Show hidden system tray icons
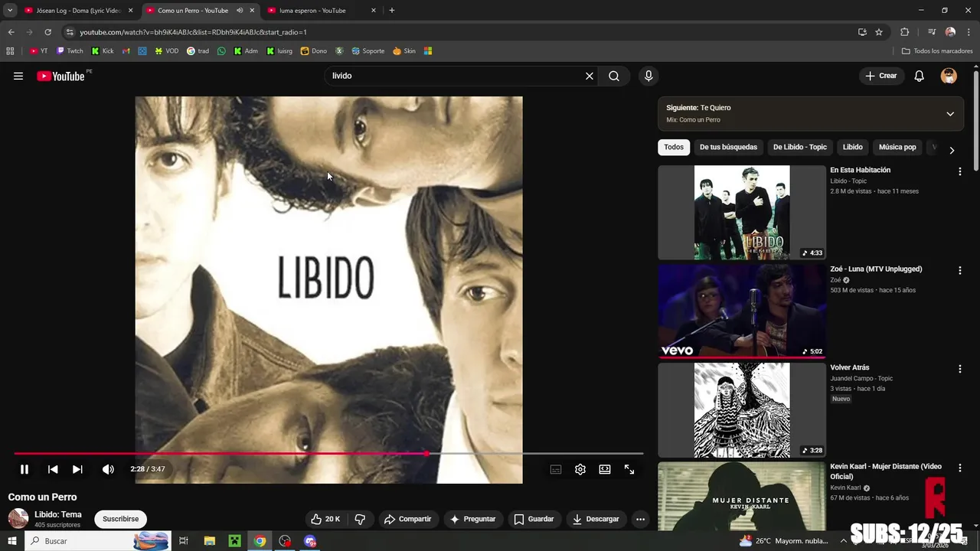980x551 pixels. [x=844, y=541]
